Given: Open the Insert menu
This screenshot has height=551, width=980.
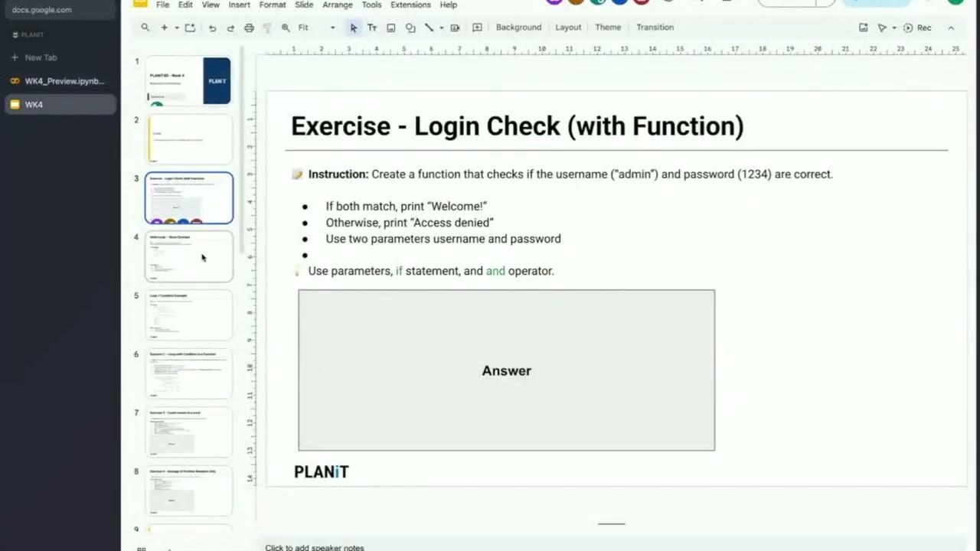Looking at the screenshot, I should [x=239, y=5].
